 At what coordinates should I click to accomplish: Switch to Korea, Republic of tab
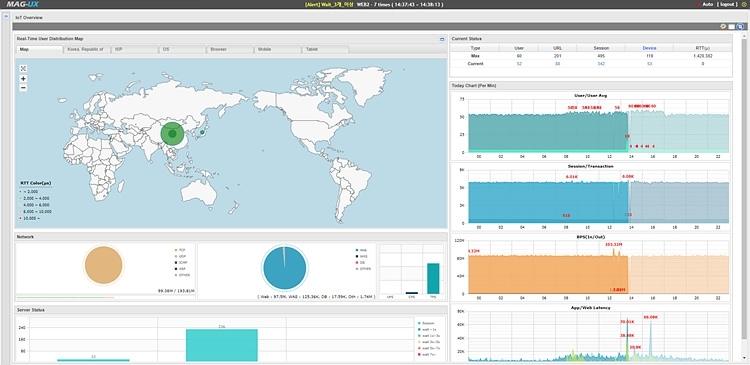[x=87, y=49]
